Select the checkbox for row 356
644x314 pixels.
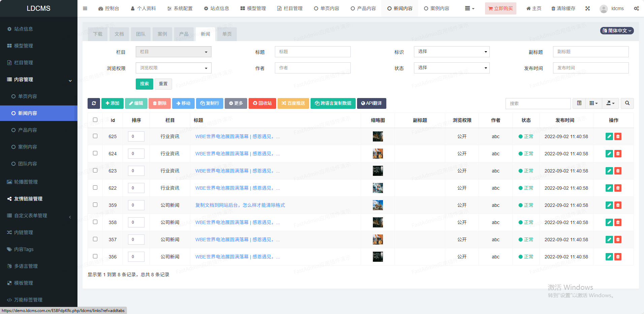coord(95,256)
